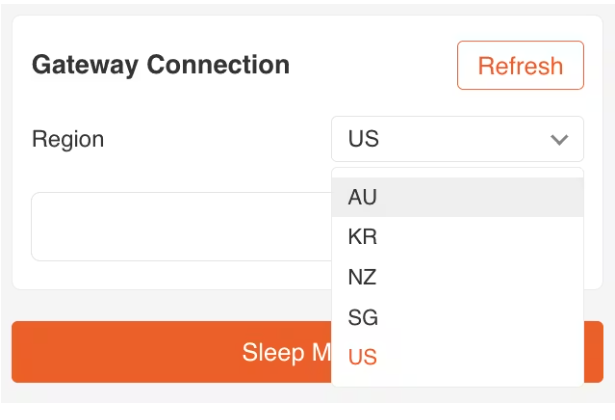Screen dimensions: 615x420
Task: Switch gateway region to Australia (AU)
Action: (x=457, y=197)
